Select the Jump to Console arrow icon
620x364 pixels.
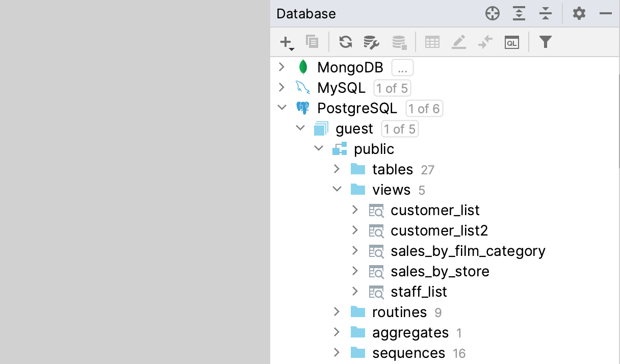[x=485, y=42]
